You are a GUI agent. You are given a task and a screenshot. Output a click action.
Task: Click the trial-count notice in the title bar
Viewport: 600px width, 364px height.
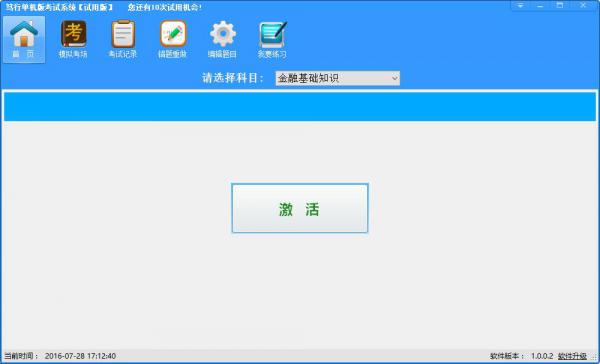click(165, 7)
